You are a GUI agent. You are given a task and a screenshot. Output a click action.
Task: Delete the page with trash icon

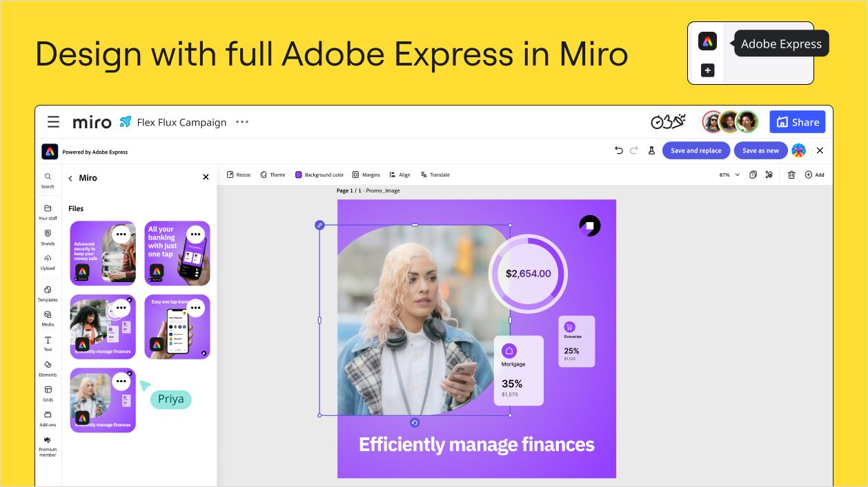click(x=791, y=175)
